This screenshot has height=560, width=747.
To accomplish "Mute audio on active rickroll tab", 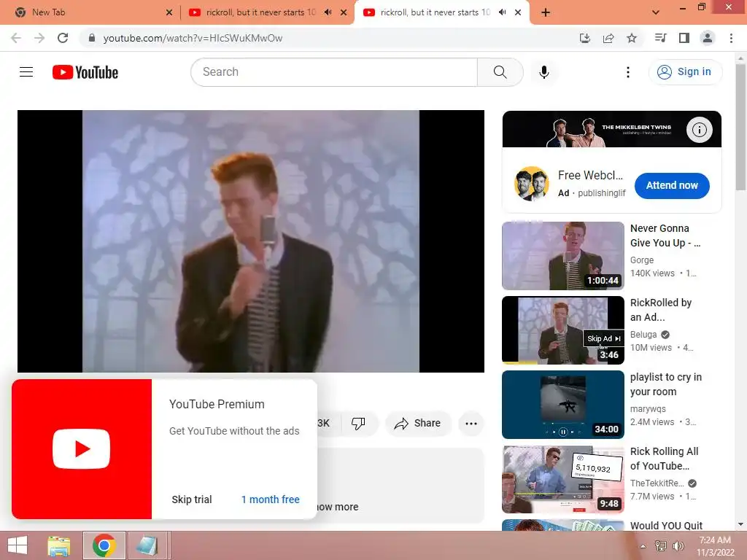I will coord(502,12).
